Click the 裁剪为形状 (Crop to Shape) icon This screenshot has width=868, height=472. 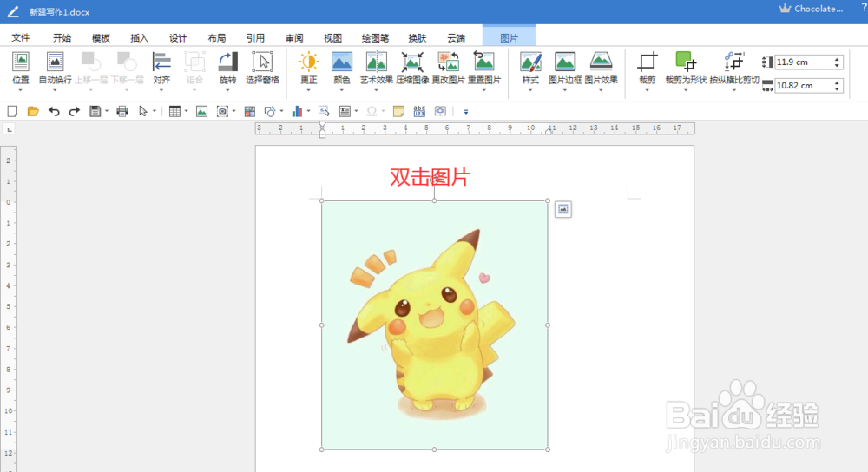point(686,62)
